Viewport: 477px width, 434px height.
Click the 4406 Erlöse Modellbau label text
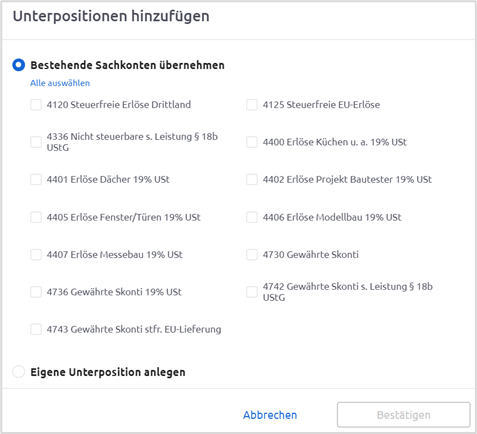[x=332, y=217]
